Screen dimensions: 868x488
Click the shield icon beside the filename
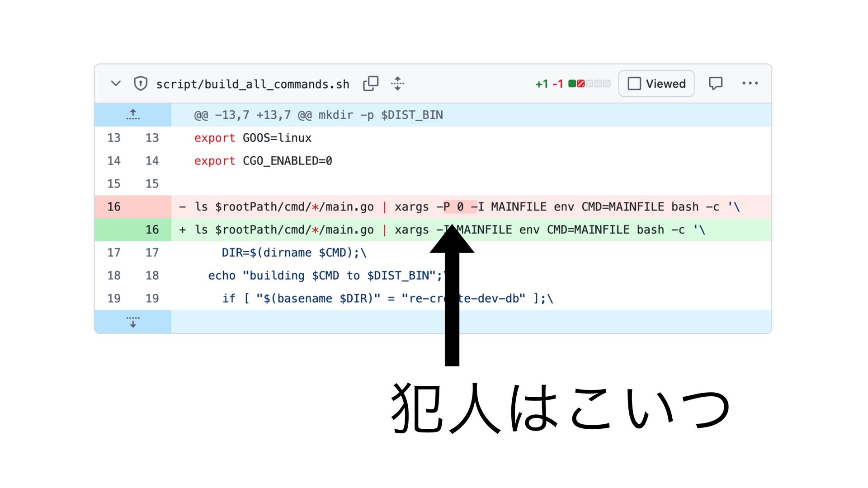pos(141,84)
